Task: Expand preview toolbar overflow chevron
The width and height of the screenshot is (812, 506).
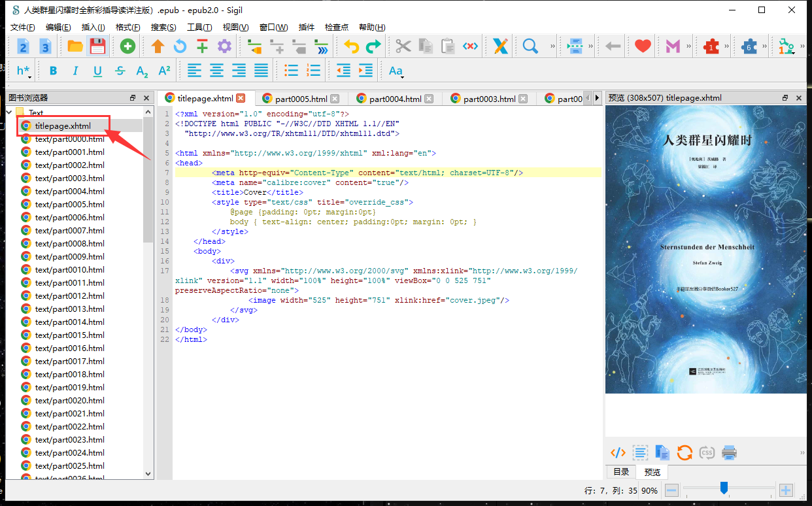Action: click(802, 452)
